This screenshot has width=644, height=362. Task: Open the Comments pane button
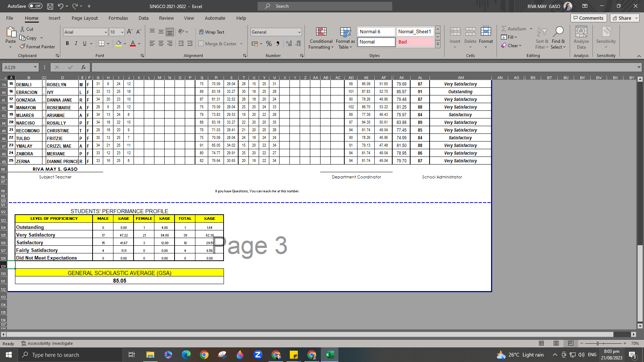588,18
